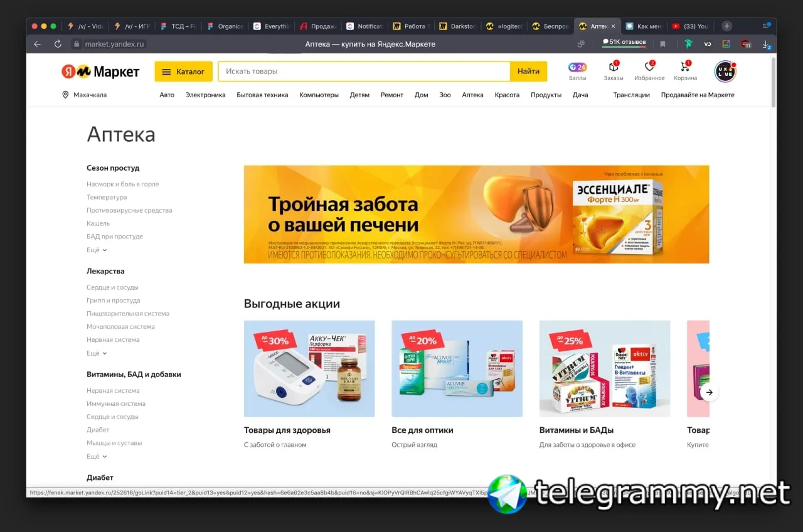The image size is (803, 532).
Task: Switch to the «logitech» browser tab
Action: (505, 26)
